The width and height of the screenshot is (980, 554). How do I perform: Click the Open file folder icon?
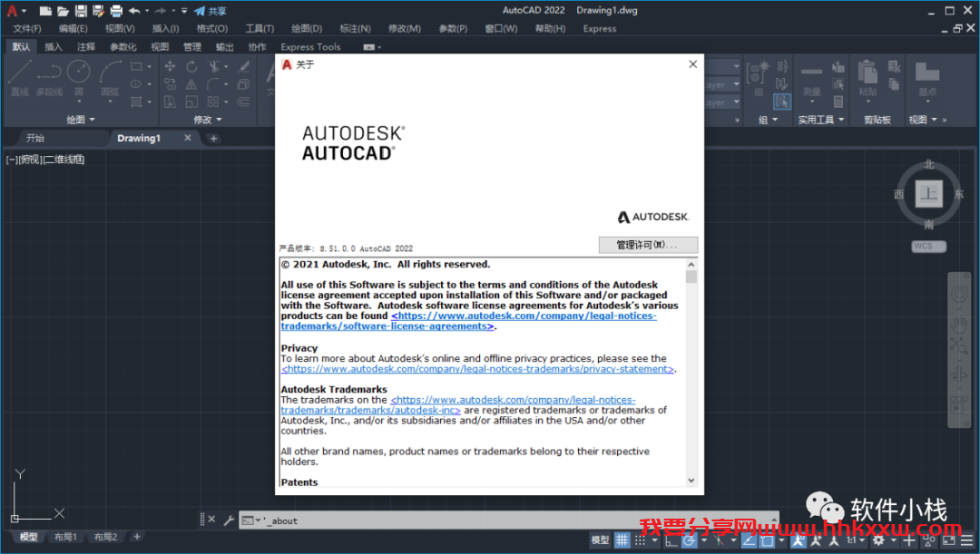click(63, 11)
